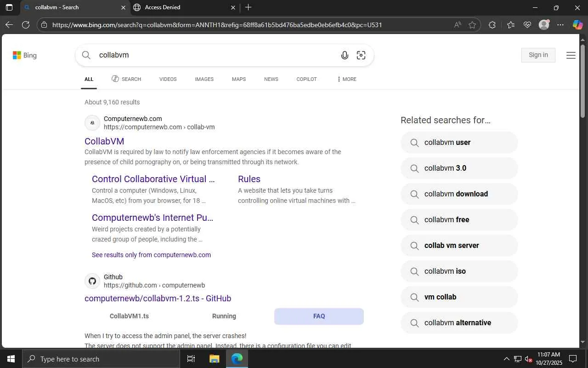The image size is (588, 368).
Task: Search related term collabvm user
Action: click(459, 143)
